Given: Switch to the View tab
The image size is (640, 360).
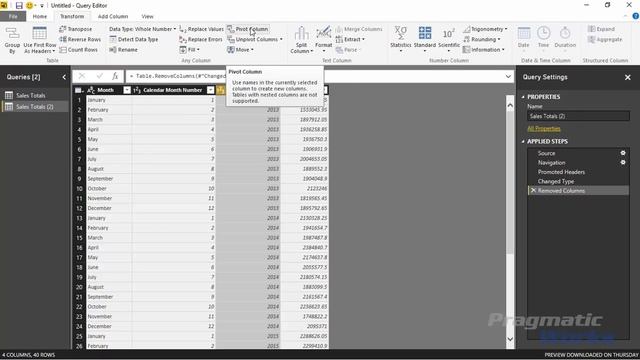Looking at the screenshot, I should pos(147,16).
